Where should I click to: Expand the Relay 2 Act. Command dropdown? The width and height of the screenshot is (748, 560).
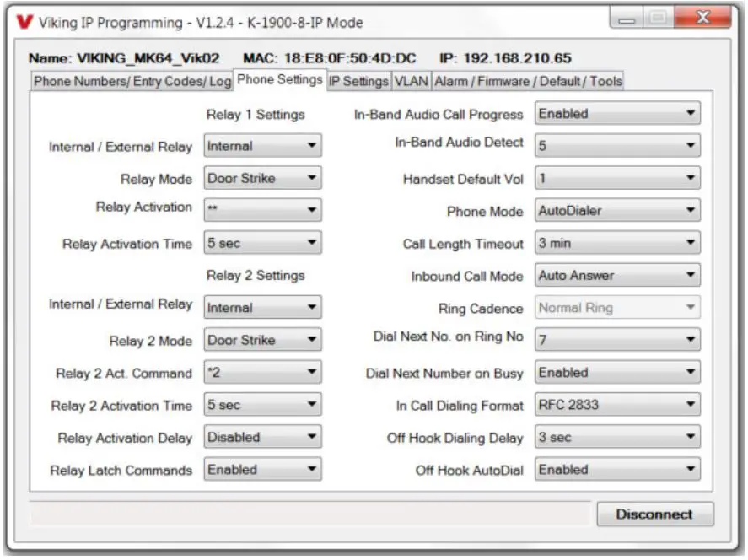pyautogui.click(x=263, y=372)
